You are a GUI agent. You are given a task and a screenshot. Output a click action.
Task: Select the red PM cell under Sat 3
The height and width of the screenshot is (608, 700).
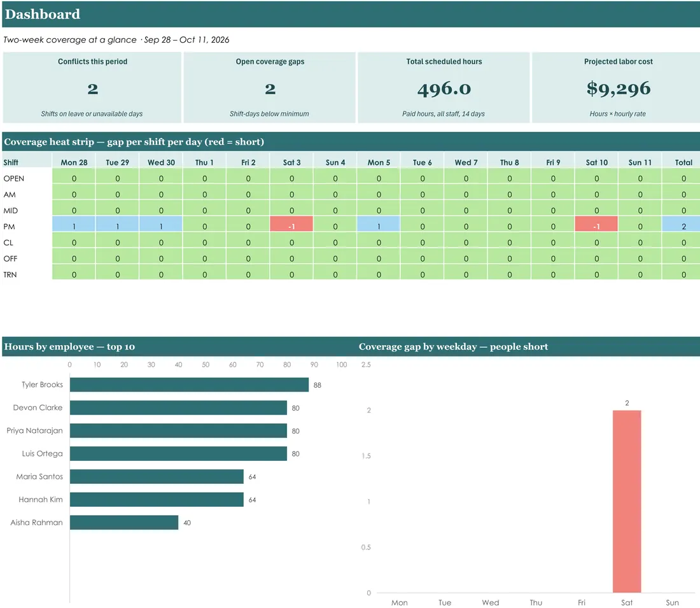291,224
